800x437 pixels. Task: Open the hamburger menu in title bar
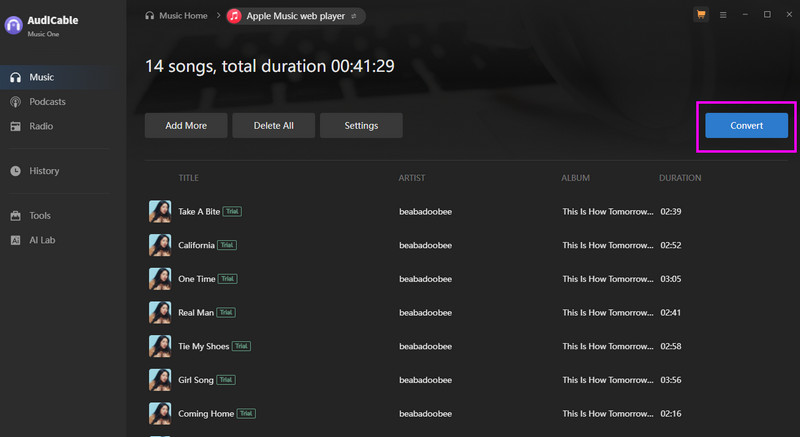723,15
